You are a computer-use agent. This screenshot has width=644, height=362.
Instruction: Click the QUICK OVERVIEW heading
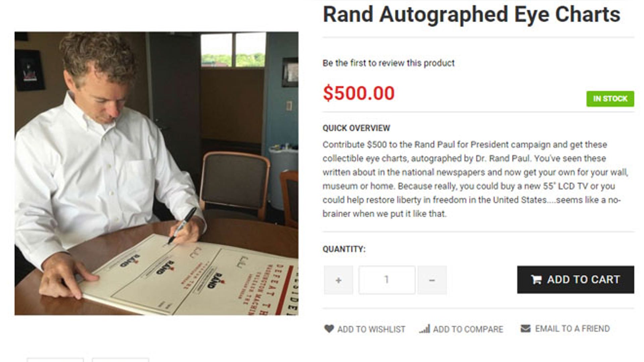click(x=356, y=128)
